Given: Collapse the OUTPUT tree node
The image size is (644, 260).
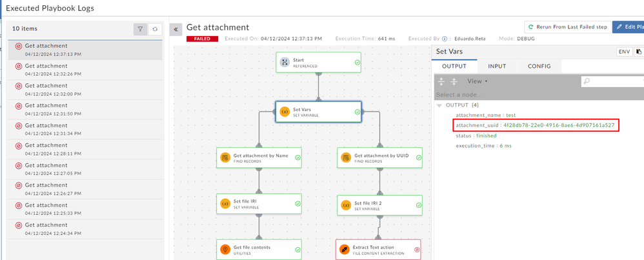Looking at the screenshot, I should click(439, 105).
